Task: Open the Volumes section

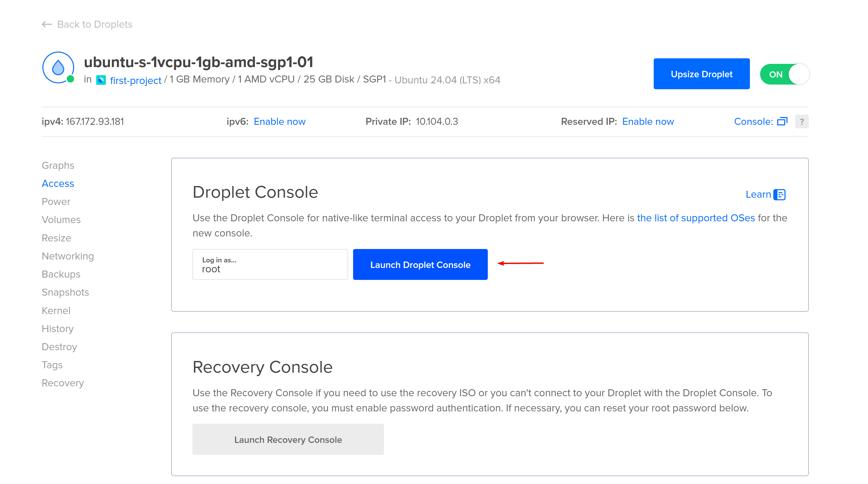Action: click(61, 220)
